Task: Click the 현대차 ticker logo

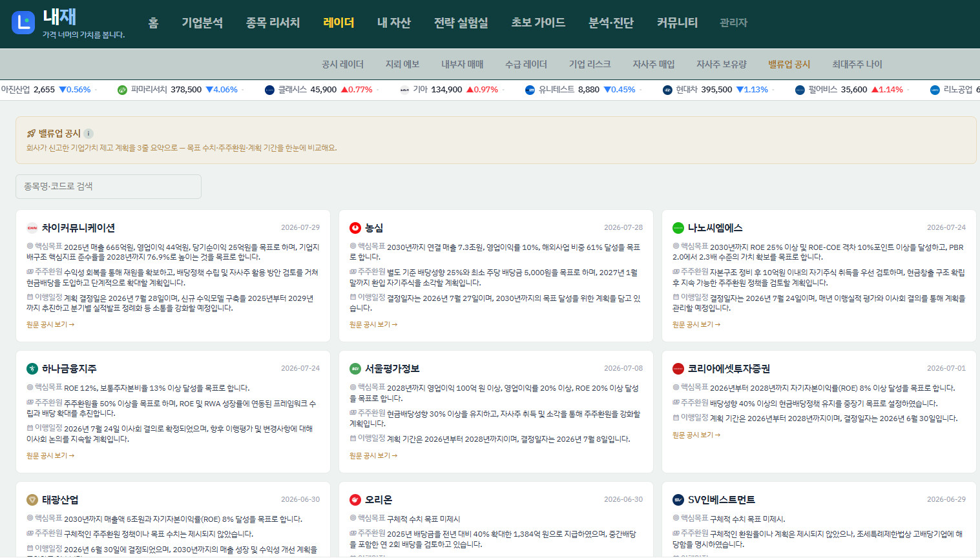Action: tap(667, 90)
